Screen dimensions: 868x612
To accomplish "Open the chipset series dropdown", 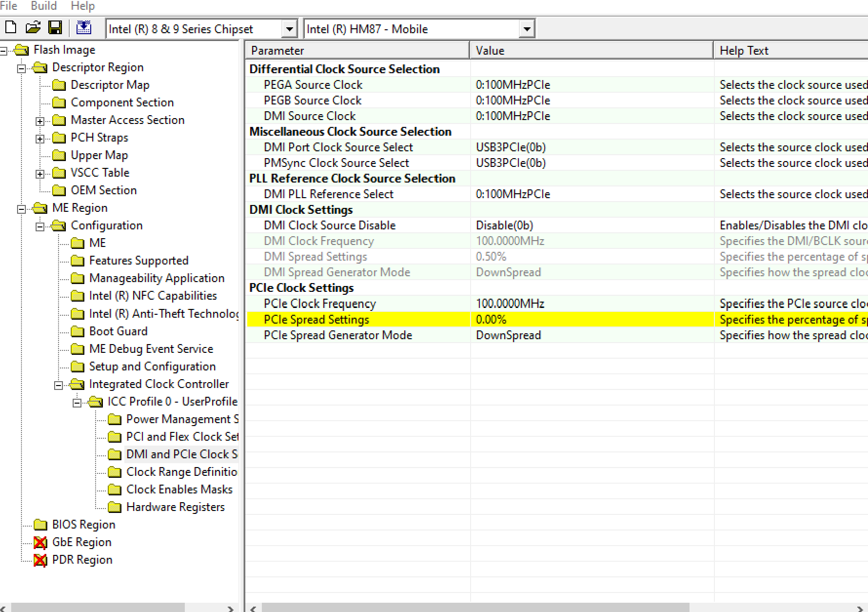I will pos(289,29).
